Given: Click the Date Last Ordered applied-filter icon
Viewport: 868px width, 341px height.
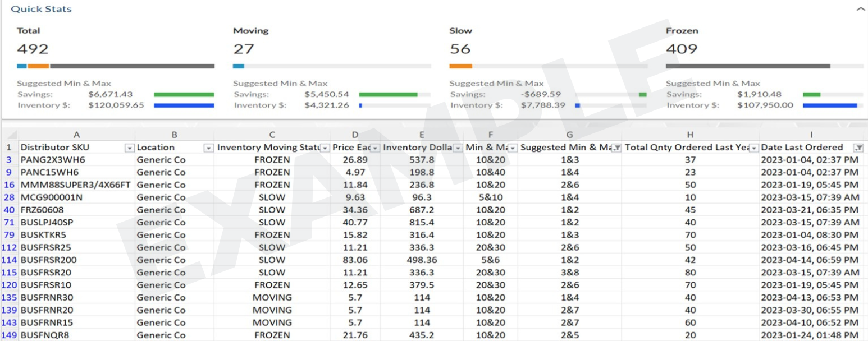Looking at the screenshot, I should click(x=858, y=148).
